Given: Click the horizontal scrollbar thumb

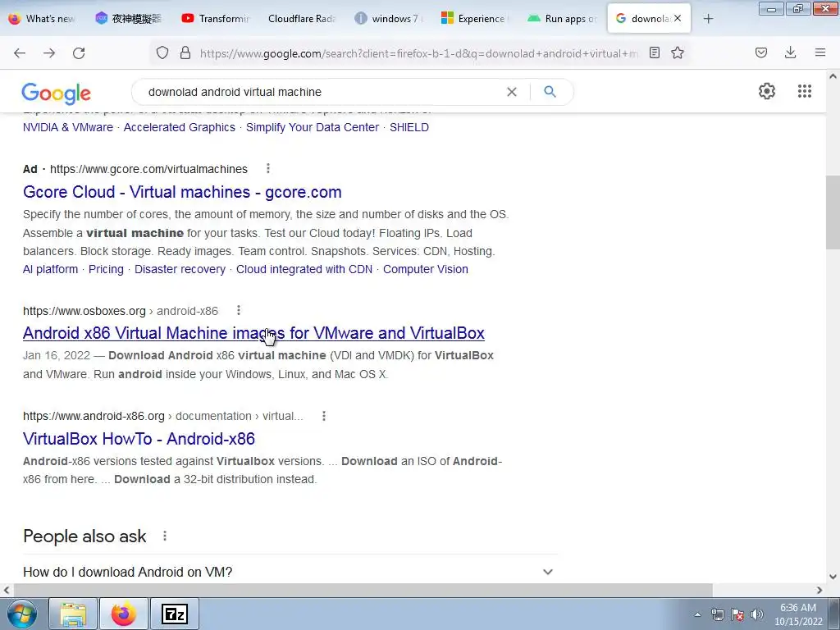Looking at the screenshot, I should pyautogui.click(x=363, y=590).
